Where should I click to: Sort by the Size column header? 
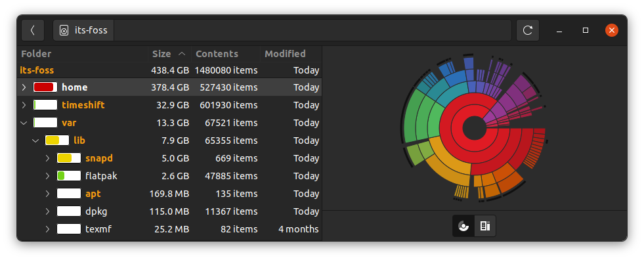(169, 54)
